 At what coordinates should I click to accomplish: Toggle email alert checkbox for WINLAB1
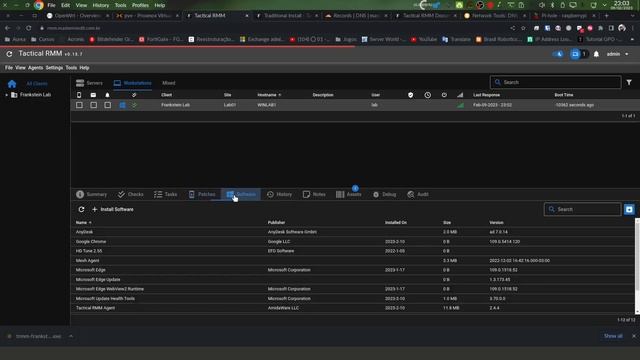(x=93, y=105)
